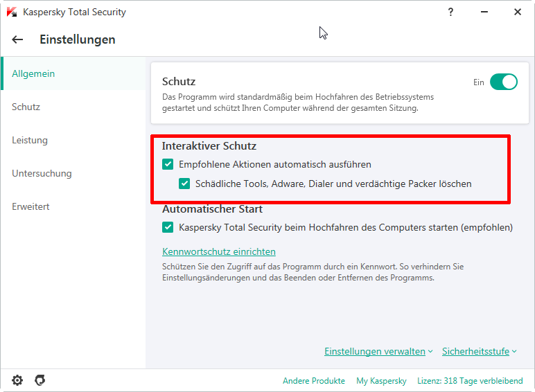Click the description starting Das Programm wird standardmäßig
The height and width of the screenshot is (392, 535).
coord(298,103)
